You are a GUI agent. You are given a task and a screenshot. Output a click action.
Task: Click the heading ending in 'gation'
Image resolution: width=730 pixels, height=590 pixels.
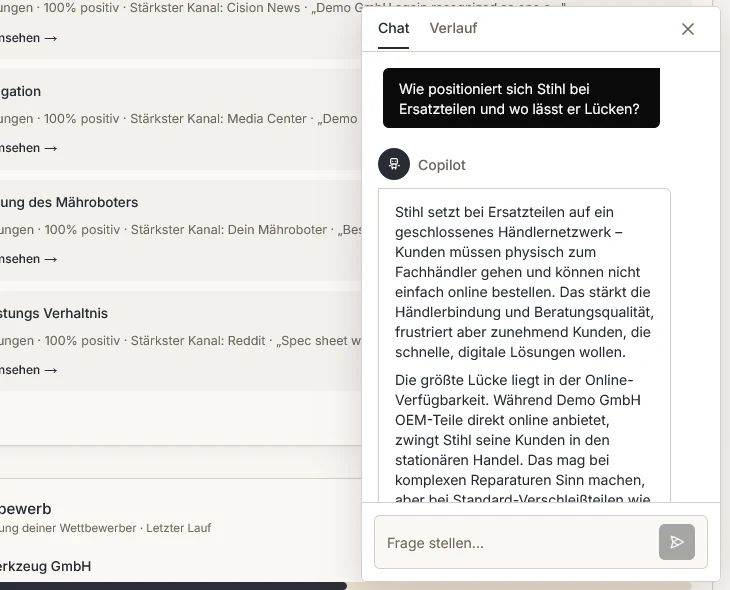point(20,91)
